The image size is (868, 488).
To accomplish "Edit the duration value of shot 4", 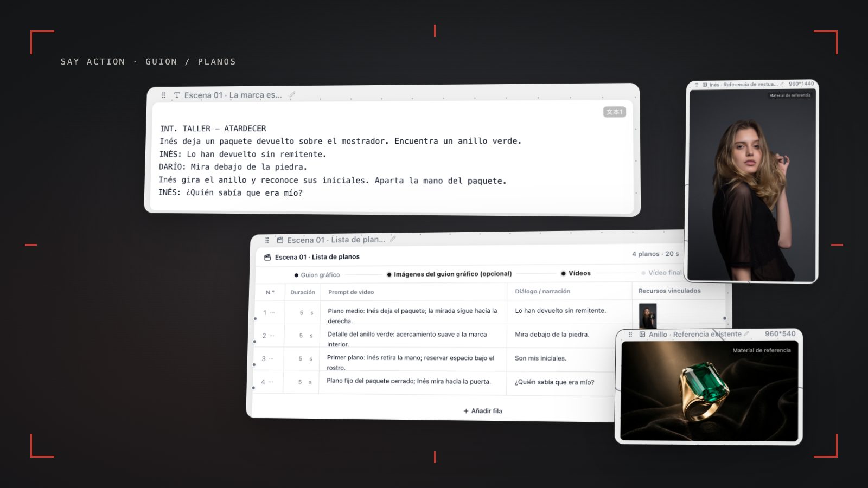I will (300, 382).
